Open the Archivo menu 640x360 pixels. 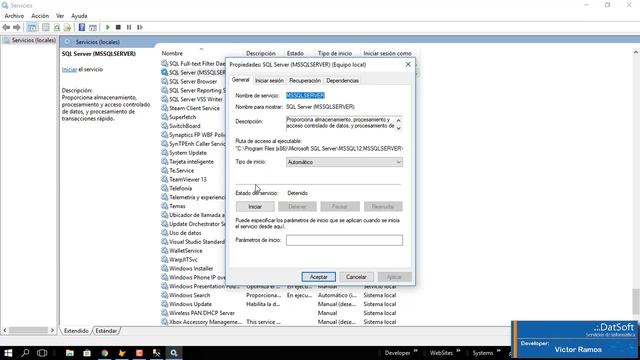[x=14, y=16]
